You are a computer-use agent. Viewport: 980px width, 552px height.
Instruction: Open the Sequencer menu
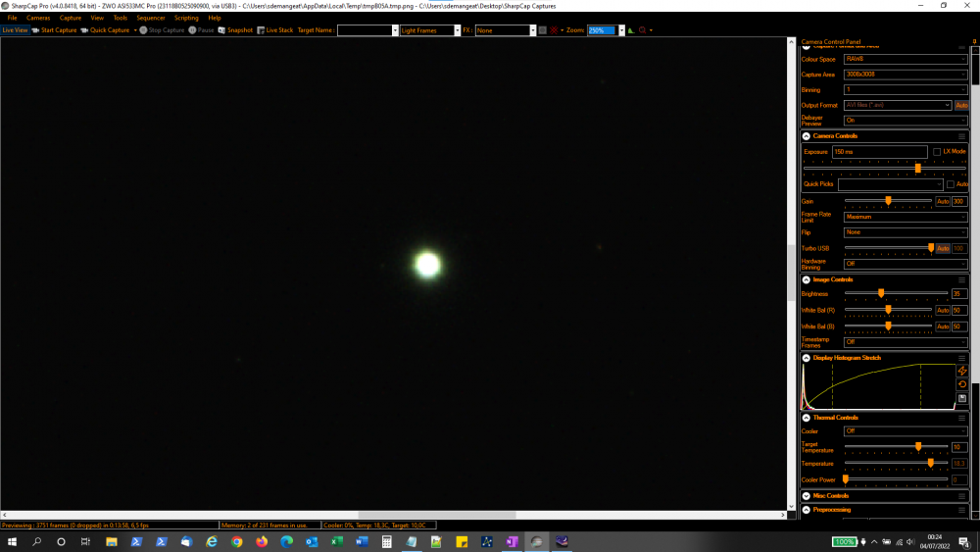[x=151, y=18]
